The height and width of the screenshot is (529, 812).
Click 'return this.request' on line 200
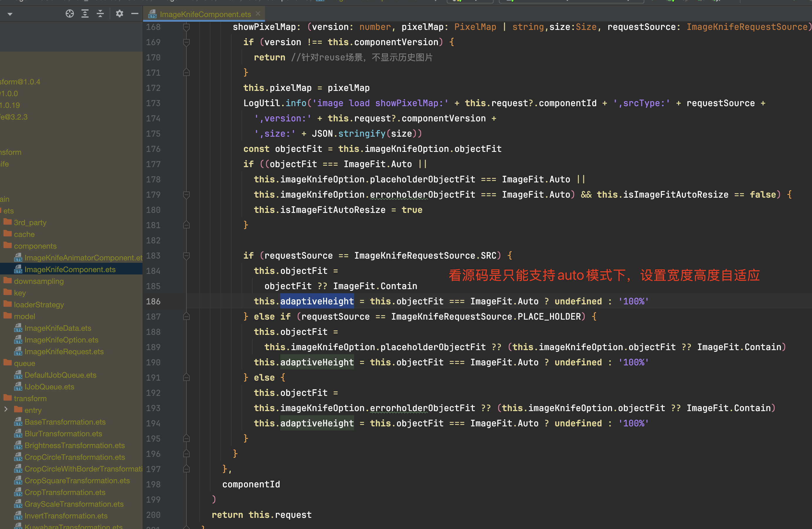click(x=262, y=515)
